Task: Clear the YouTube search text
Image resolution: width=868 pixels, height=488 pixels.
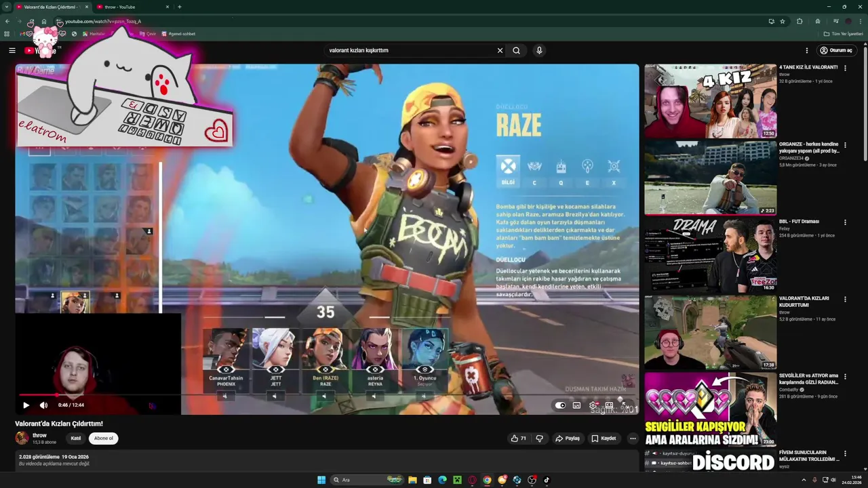Action: pyautogui.click(x=500, y=50)
